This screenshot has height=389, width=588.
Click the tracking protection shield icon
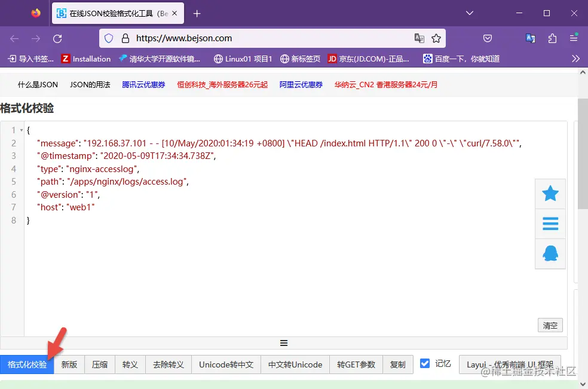pos(108,38)
